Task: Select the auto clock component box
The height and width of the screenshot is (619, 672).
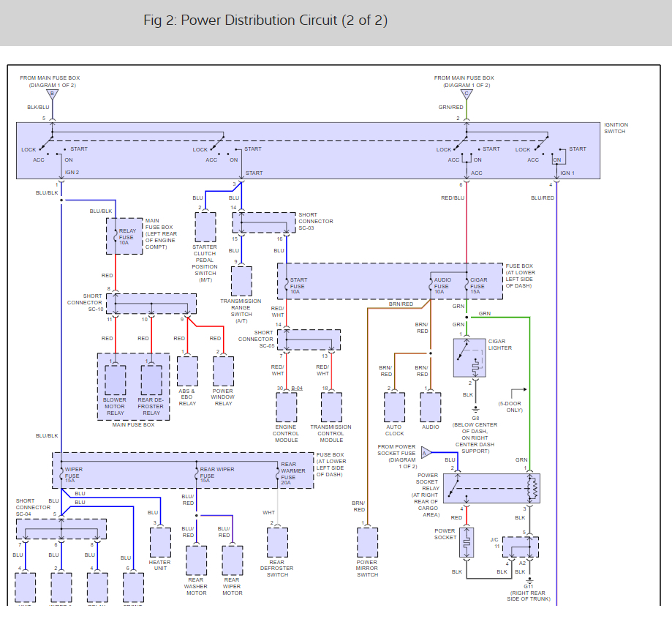Action: point(394,406)
